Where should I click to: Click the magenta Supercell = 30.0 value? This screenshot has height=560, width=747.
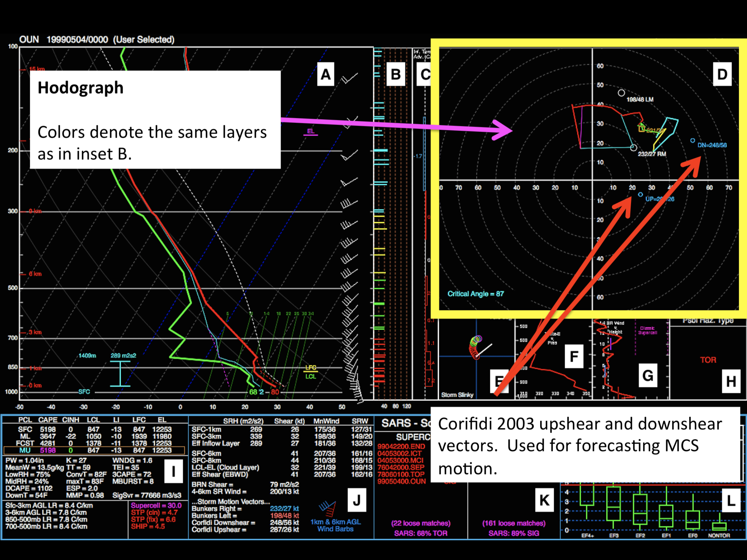[x=156, y=506]
